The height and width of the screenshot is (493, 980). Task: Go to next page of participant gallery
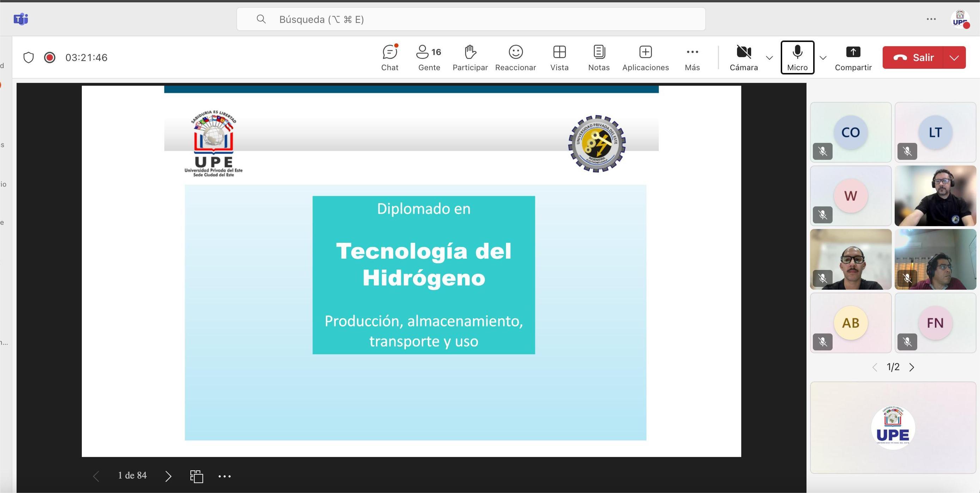click(x=912, y=367)
